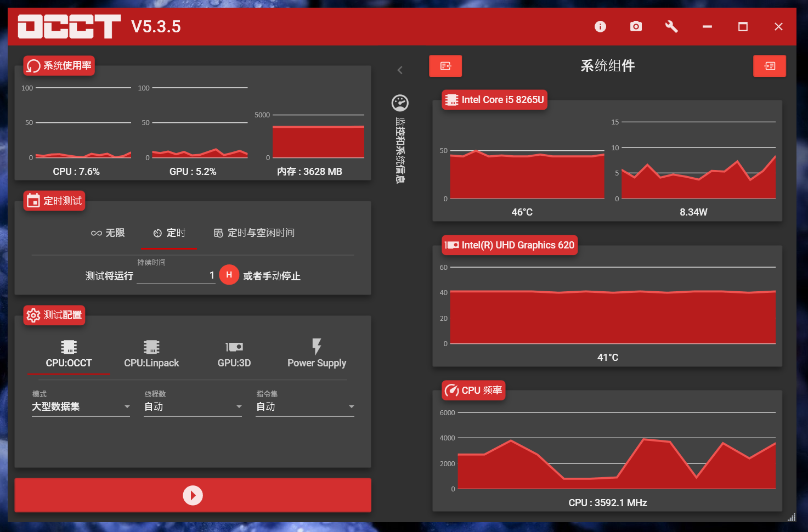This screenshot has height=532, width=808.
Task: Click the 监控和系统信息 vertical label
Action: (x=400, y=150)
